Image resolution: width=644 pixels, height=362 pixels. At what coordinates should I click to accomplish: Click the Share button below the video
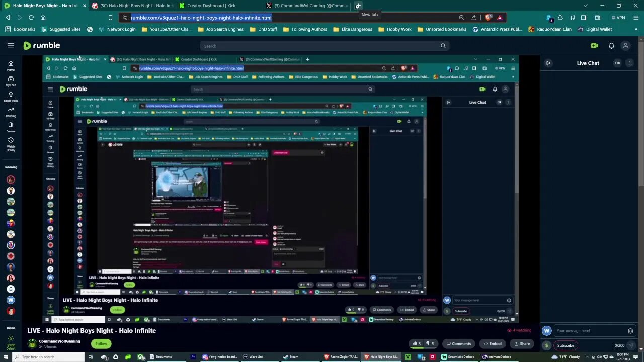pos(522,344)
